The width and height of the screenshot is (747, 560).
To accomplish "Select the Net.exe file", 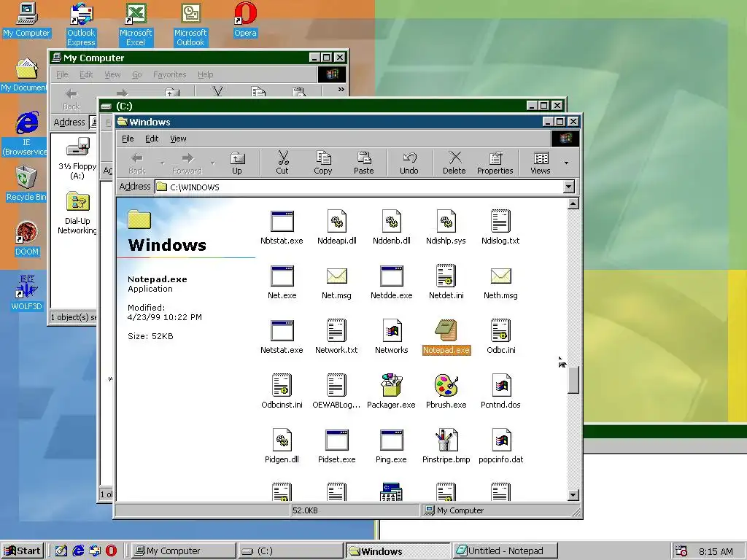I will point(282,282).
